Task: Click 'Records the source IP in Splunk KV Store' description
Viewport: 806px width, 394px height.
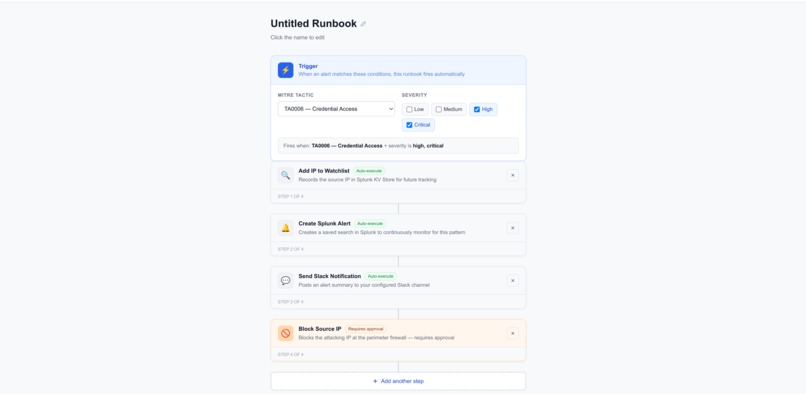Action: click(x=368, y=180)
